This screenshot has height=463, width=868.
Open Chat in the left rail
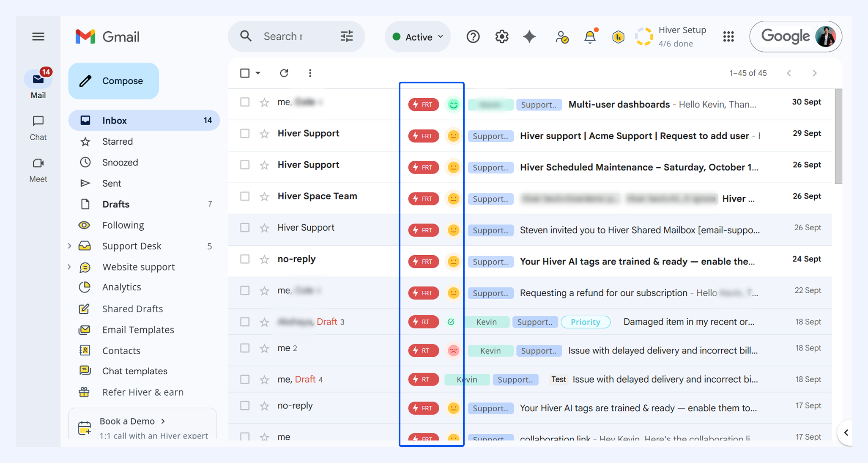pyautogui.click(x=38, y=128)
